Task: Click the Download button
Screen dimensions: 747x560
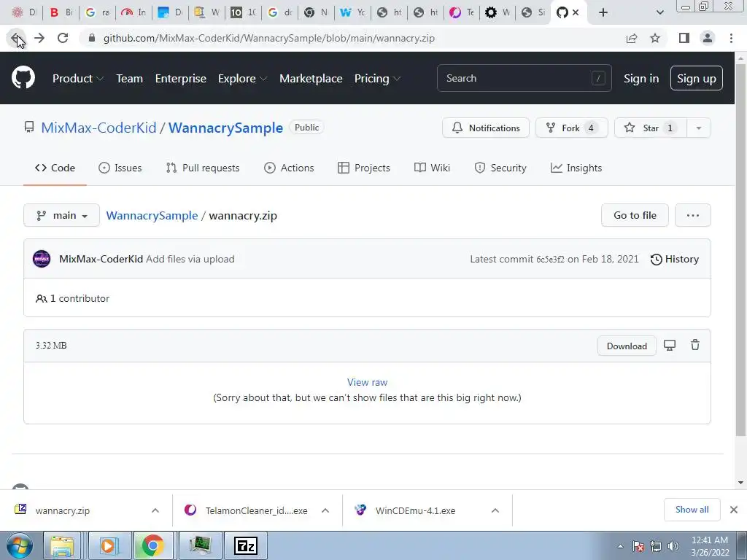Action: click(627, 346)
